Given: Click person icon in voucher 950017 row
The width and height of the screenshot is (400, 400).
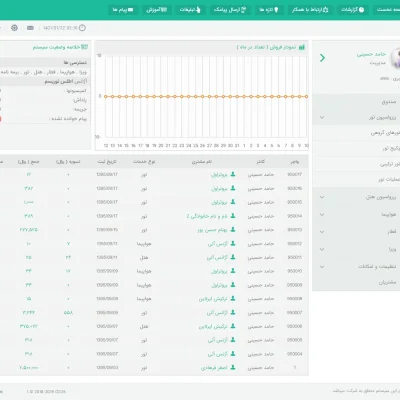Looking at the screenshot, I should pos(233,174).
